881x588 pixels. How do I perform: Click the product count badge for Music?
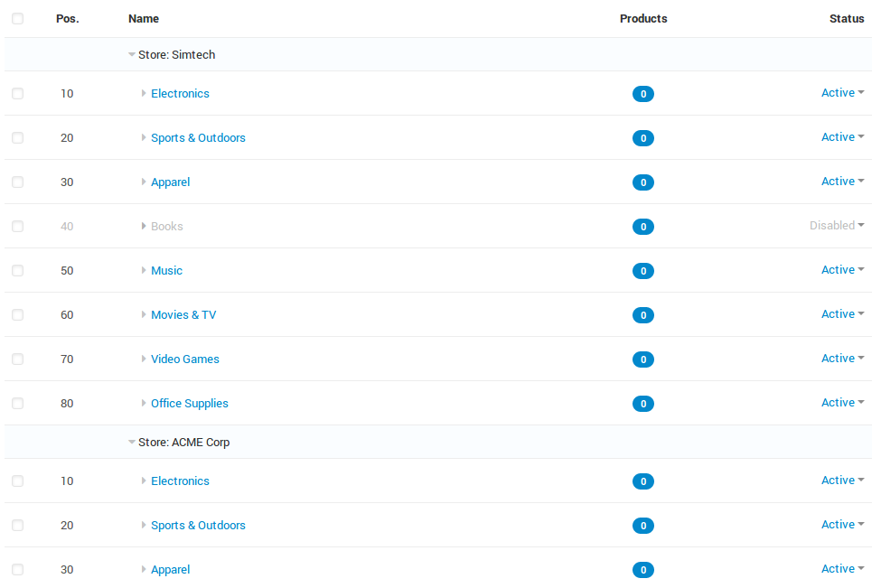tap(643, 271)
